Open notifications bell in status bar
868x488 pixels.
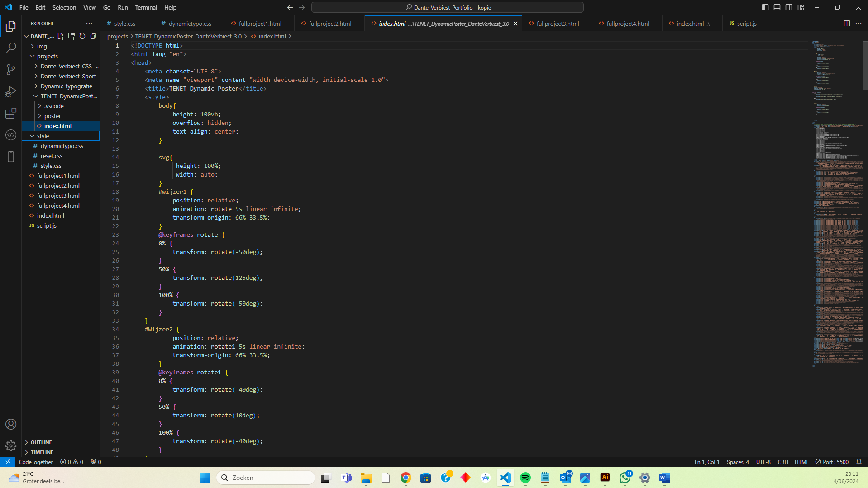[858, 462]
